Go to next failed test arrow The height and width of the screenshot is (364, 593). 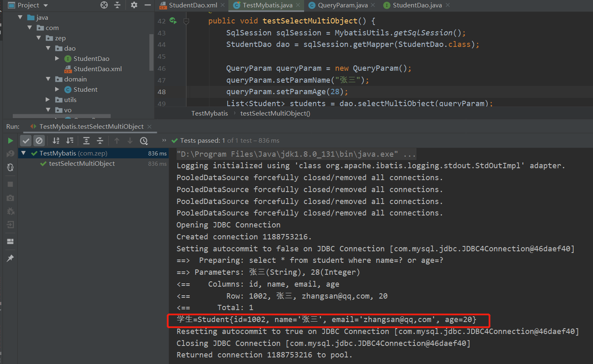point(130,141)
